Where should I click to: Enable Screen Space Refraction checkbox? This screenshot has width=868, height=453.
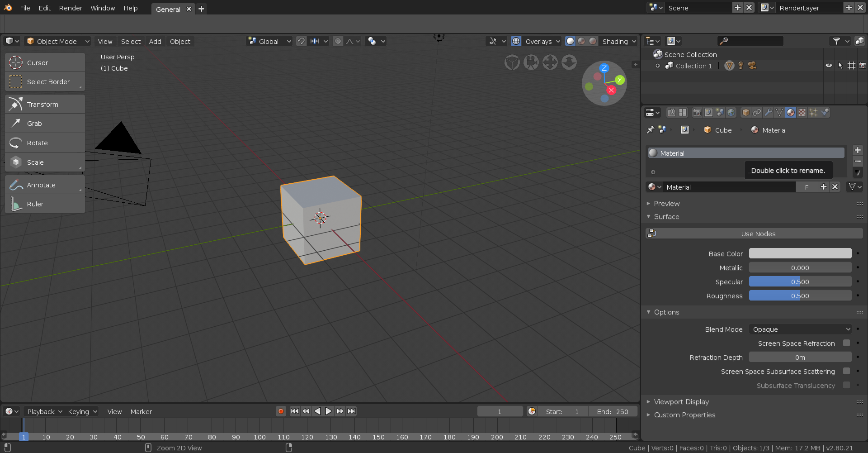tap(847, 343)
